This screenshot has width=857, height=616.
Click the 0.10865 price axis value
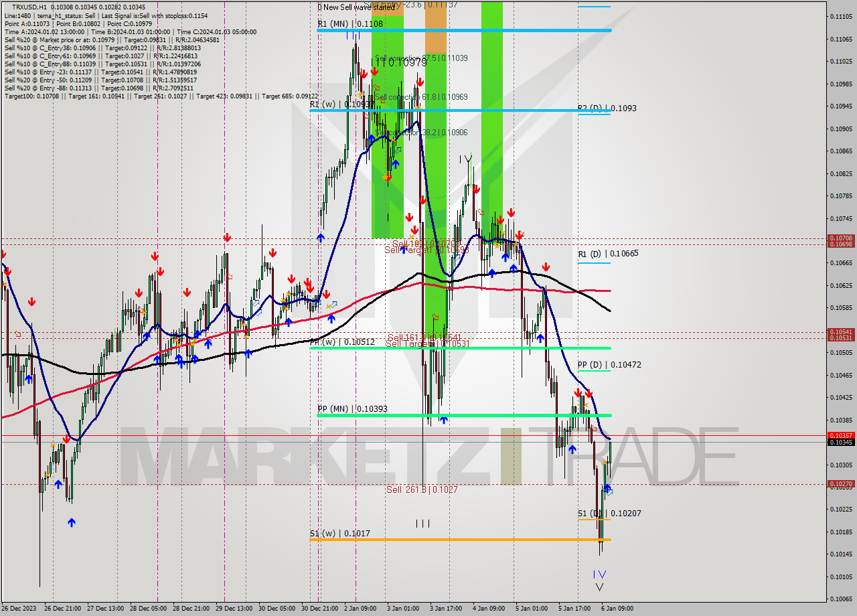coord(841,151)
